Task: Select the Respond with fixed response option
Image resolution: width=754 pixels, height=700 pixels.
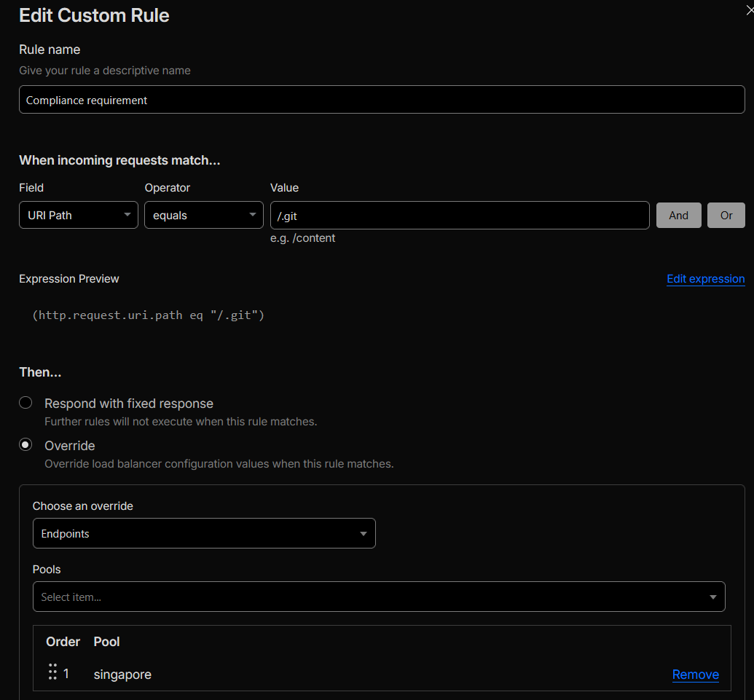Action: (25, 402)
